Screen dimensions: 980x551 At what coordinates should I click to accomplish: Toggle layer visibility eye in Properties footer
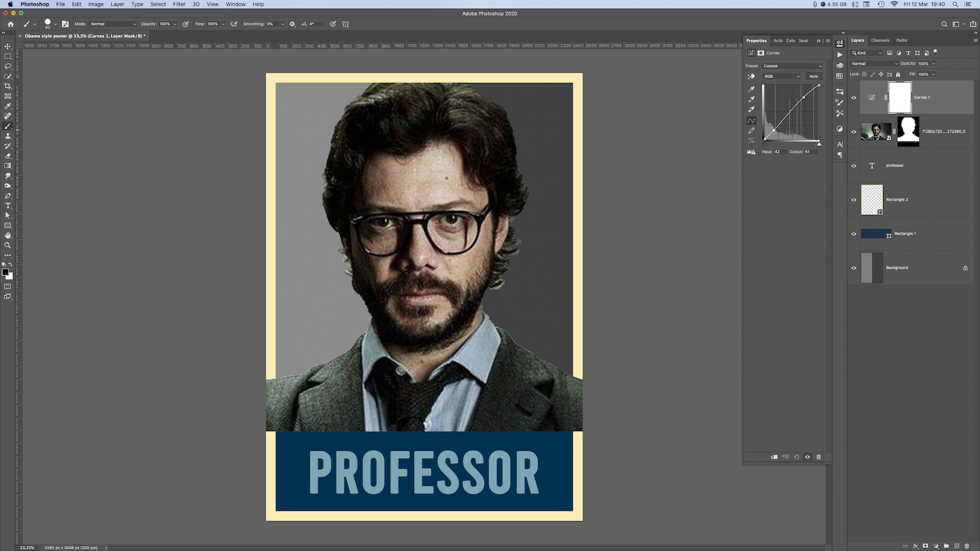(808, 457)
